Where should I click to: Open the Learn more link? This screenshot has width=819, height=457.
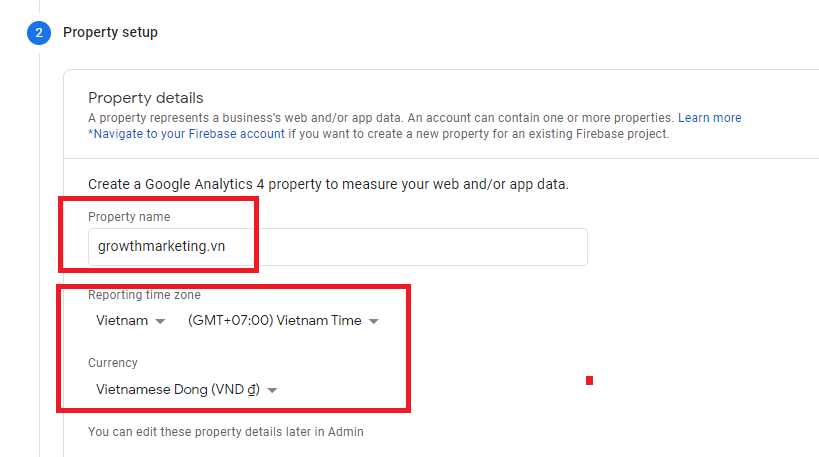[x=709, y=118]
